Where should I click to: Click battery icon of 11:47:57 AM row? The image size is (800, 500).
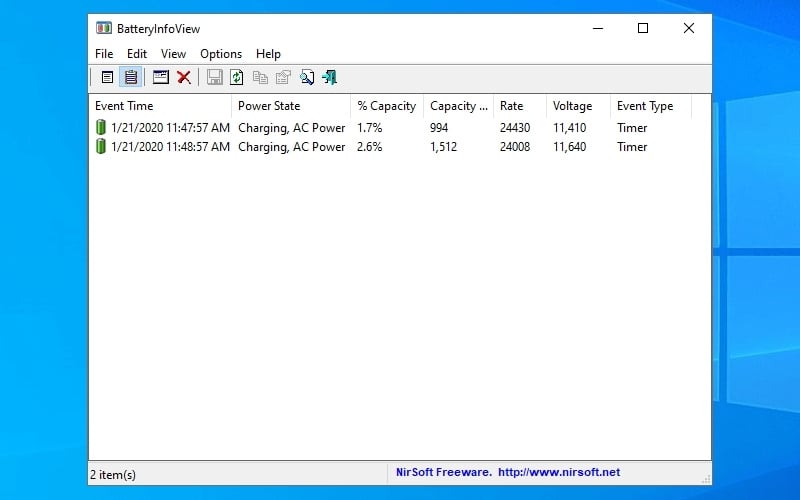tap(101, 127)
